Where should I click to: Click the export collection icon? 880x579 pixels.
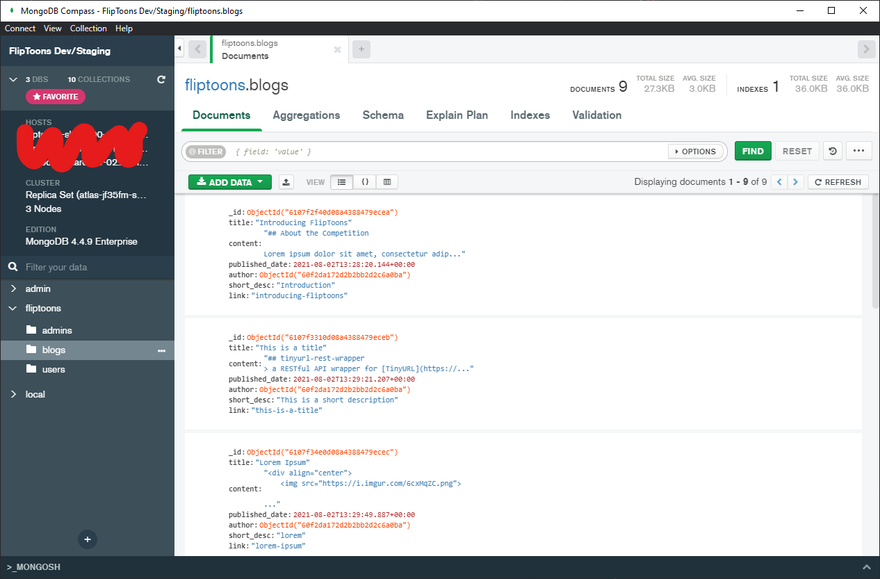(287, 182)
